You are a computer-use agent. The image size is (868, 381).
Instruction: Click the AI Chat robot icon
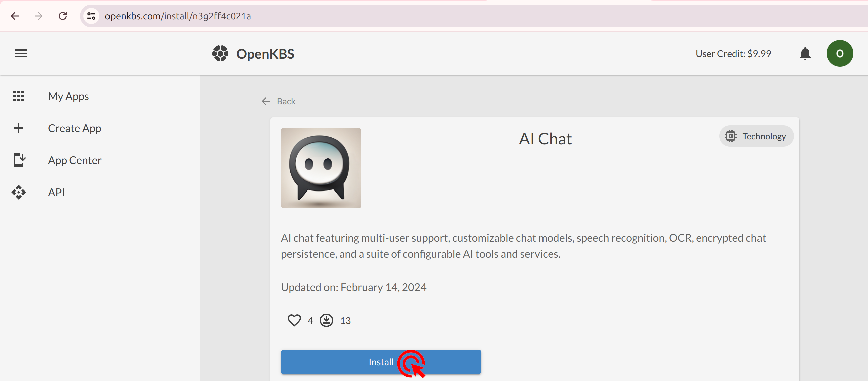tap(321, 168)
